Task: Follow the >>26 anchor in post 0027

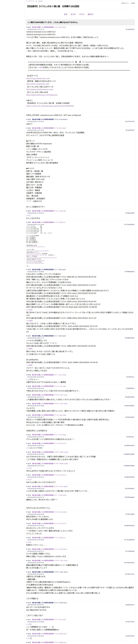Action: [x=29, y=624]
